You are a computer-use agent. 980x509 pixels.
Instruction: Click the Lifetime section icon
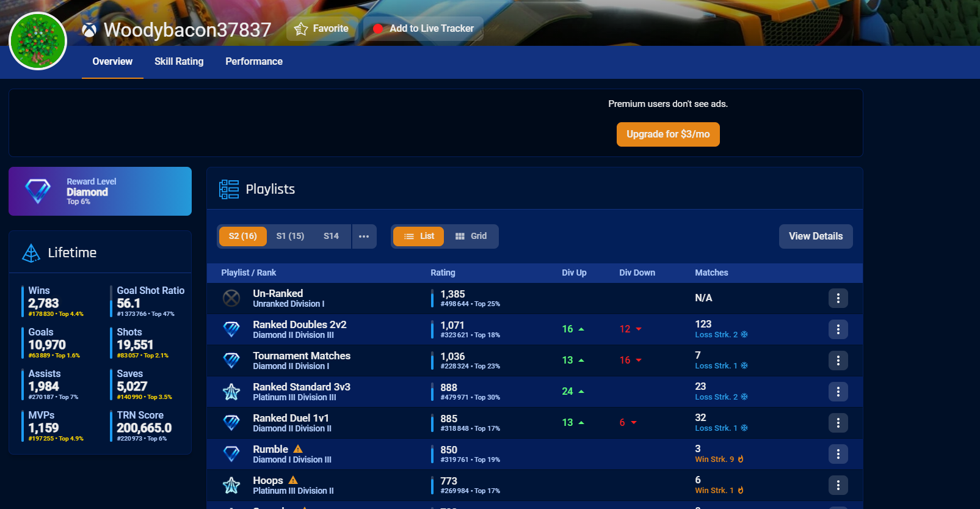point(31,253)
